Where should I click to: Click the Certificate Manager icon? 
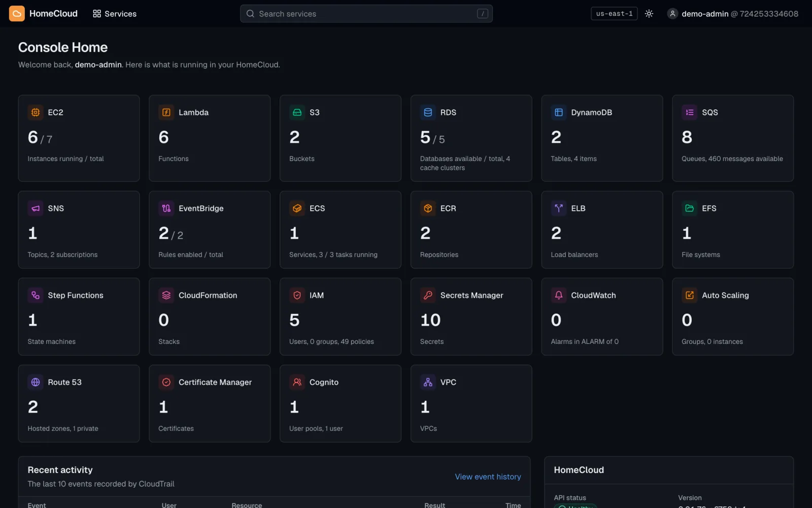(x=166, y=382)
